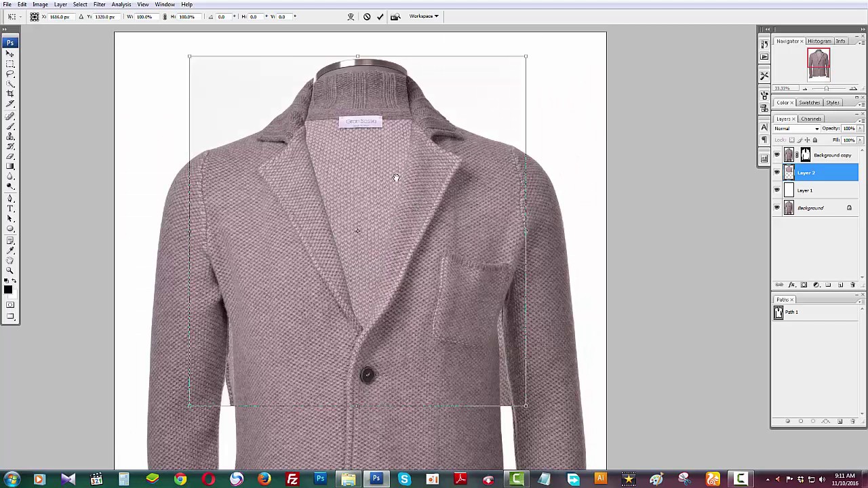Change the screen mode
Viewport: 868px width, 488px height.
point(10,316)
